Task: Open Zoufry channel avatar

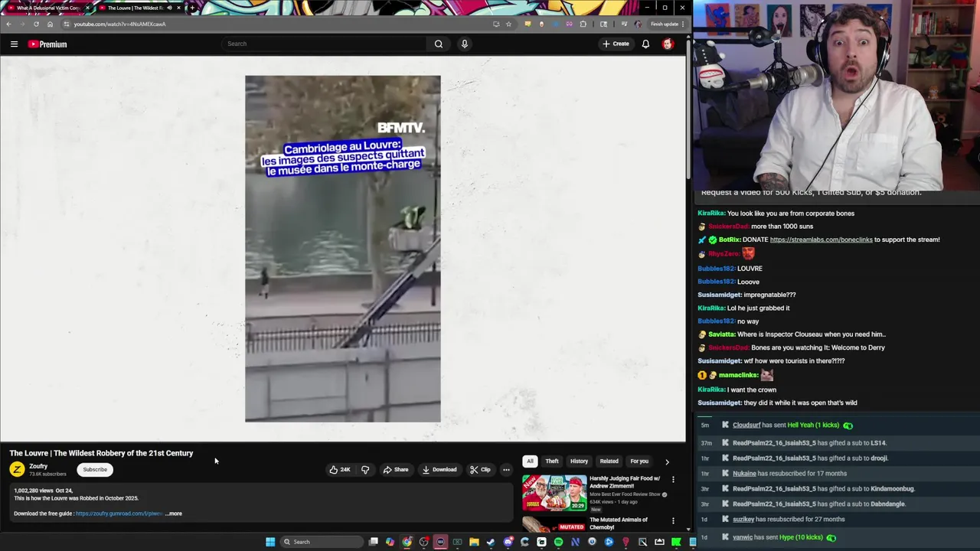Action: point(17,470)
